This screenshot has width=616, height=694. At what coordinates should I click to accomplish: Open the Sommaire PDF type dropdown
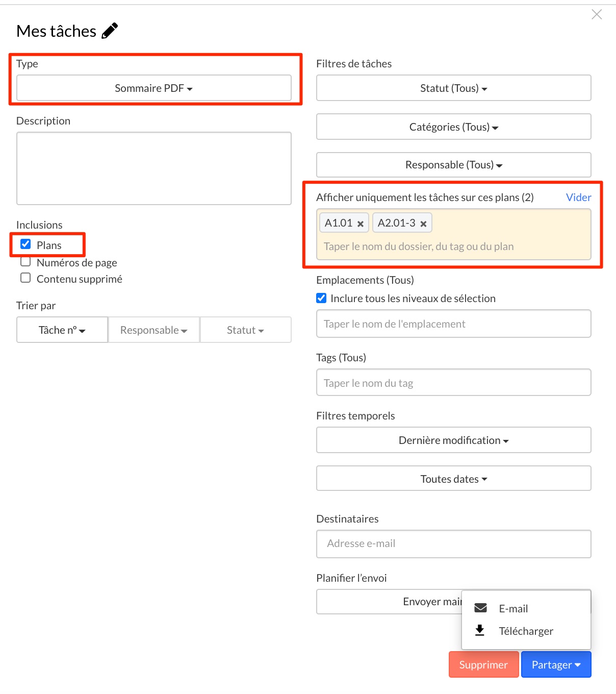[154, 88]
